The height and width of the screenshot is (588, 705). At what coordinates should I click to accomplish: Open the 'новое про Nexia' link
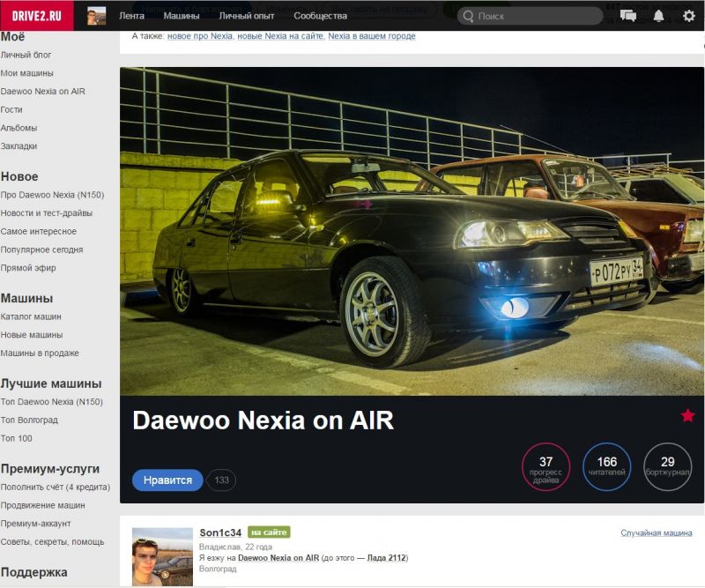pos(200,36)
